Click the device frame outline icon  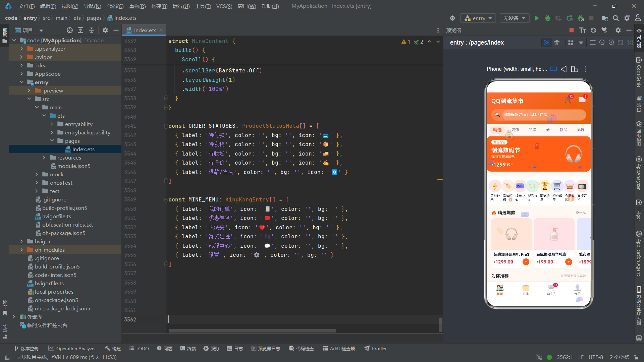[x=593, y=43]
